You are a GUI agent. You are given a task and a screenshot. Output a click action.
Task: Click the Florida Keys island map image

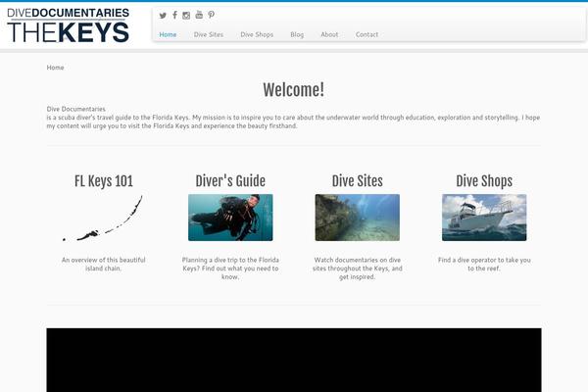[103, 218]
